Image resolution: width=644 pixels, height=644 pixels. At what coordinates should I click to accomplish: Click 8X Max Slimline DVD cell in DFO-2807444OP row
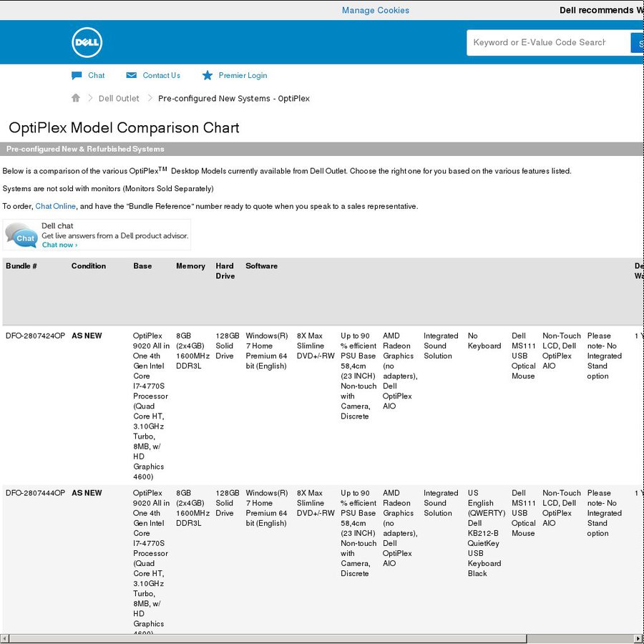tap(316, 503)
